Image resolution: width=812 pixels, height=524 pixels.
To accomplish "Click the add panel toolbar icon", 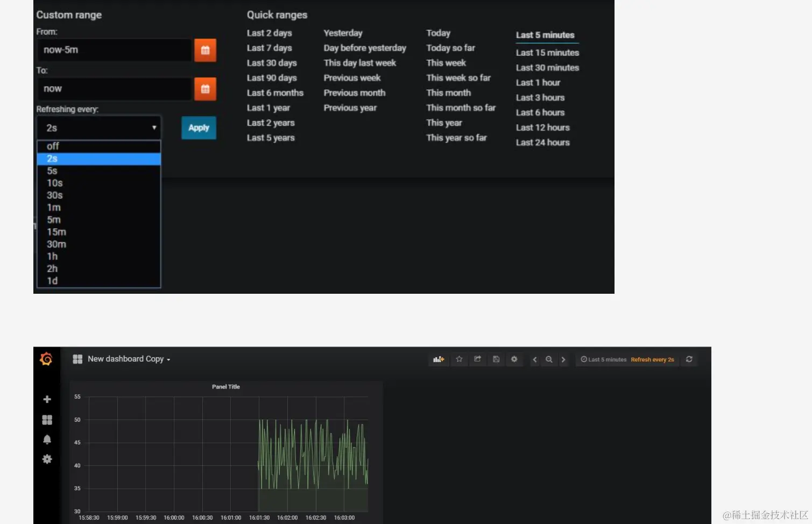I will (x=439, y=359).
